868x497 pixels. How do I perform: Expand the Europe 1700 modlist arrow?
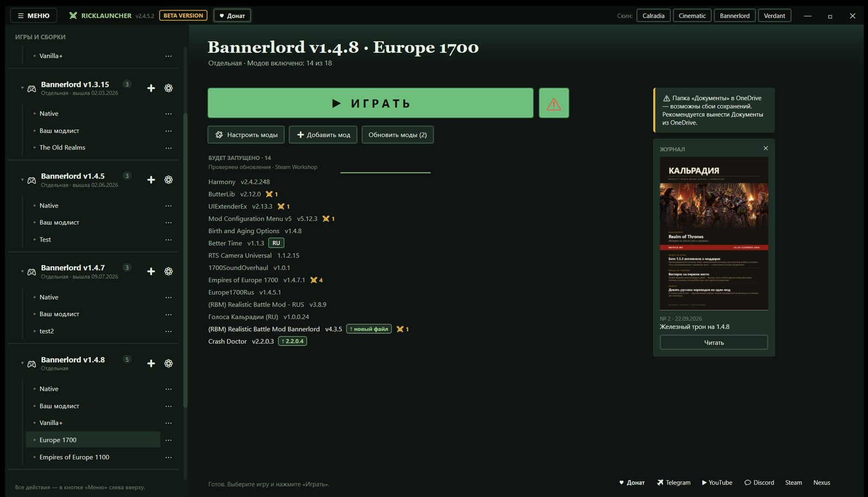(35, 440)
